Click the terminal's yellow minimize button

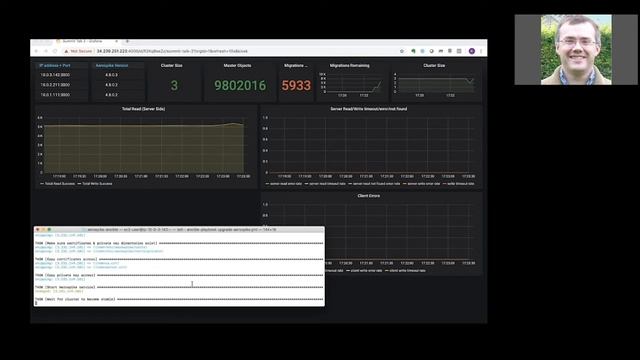43,230
